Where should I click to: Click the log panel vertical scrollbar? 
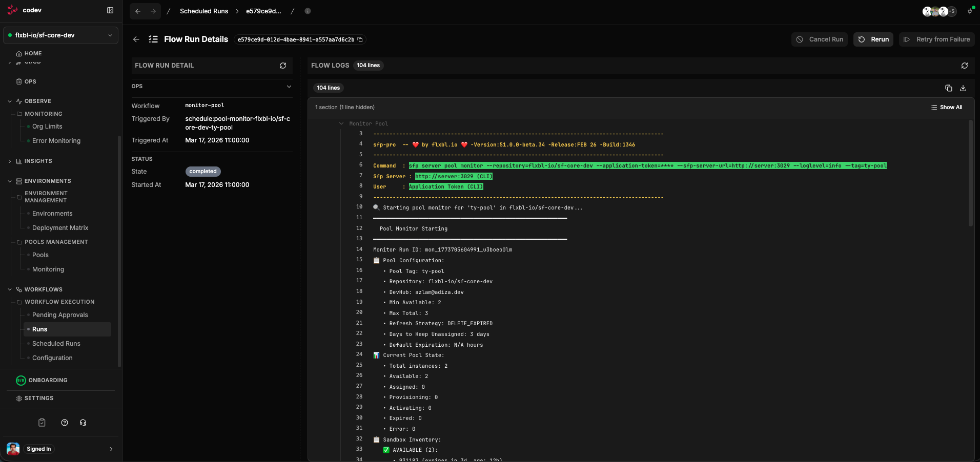point(970,174)
